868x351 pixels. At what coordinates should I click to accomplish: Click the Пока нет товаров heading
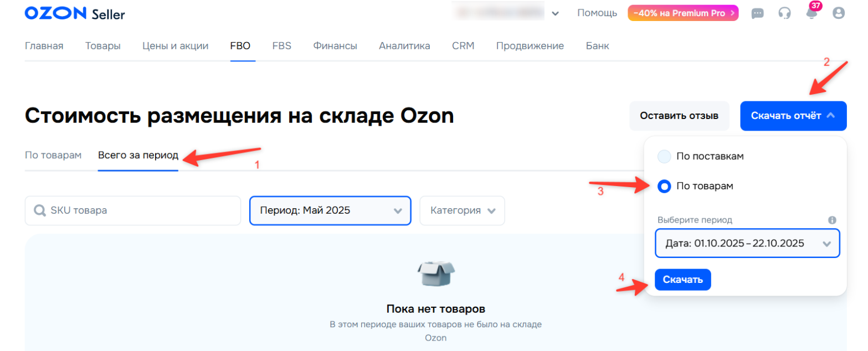coord(435,308)
